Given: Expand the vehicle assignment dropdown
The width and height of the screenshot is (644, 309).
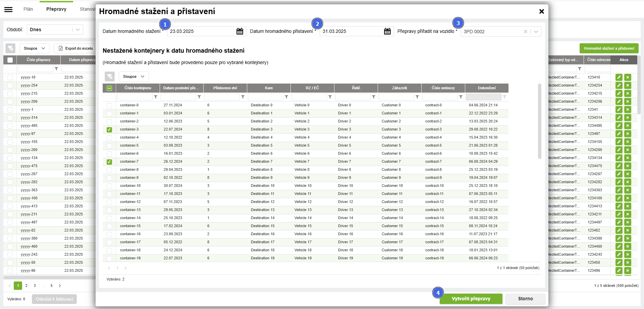Looking at the screenshot, I should tap(536, 32).
